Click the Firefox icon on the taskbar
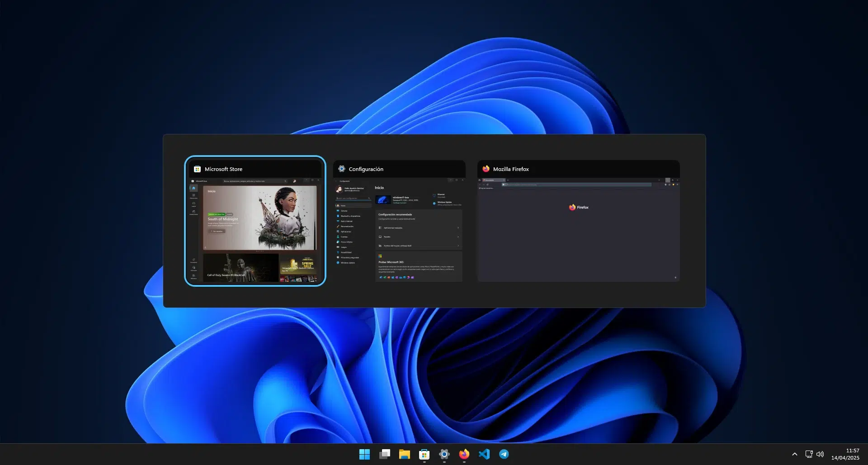 [x=464, y=454]
